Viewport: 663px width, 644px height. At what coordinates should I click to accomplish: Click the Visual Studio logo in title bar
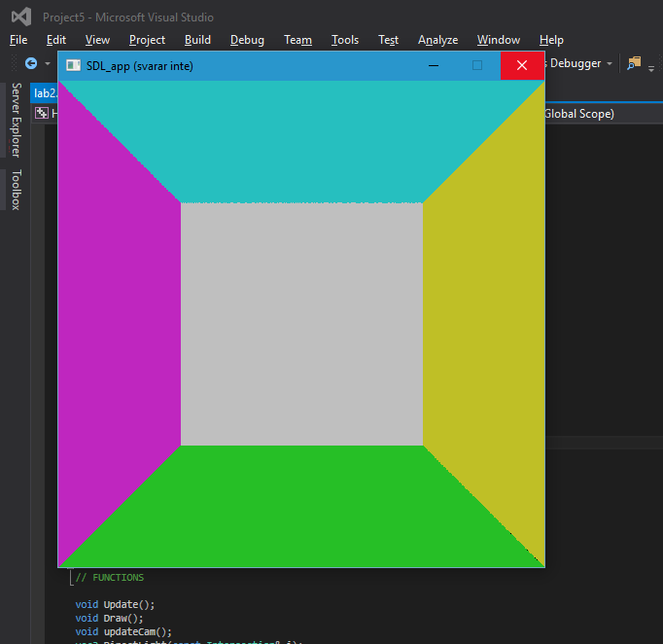tap(20, 17)
